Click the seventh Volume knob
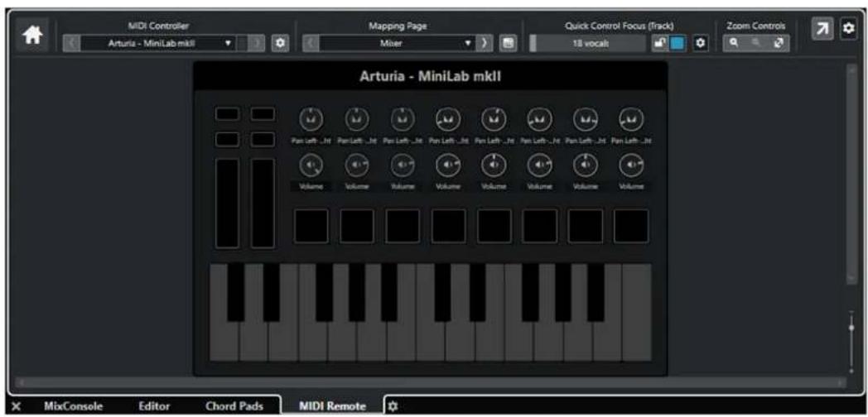868x417 pixels. [x=585, y=165]
